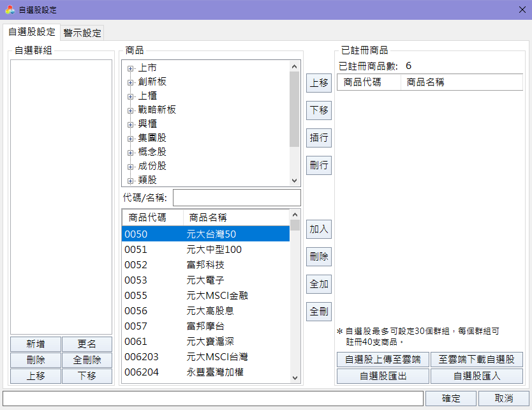Select row 0053 元大電子

click(205, 280)
